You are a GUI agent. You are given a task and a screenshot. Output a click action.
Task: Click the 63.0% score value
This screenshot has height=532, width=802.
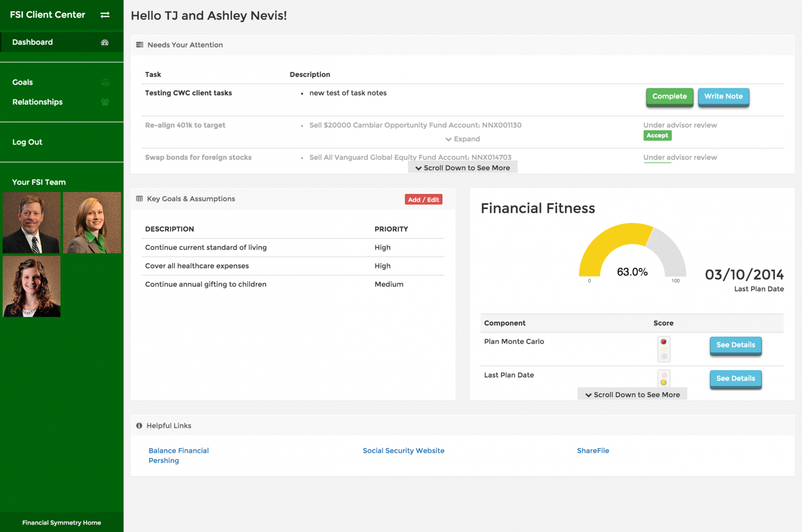tap(633, 272)
